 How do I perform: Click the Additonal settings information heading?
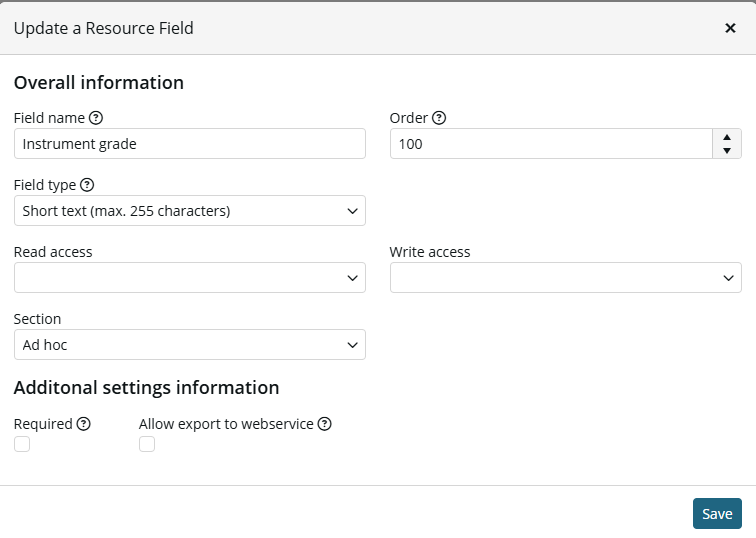click(x=147, y=388)
